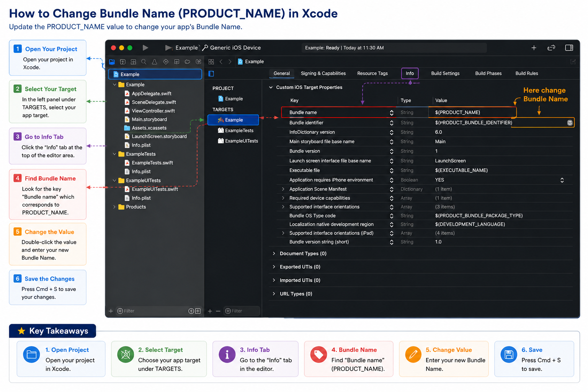This screenshot has height=392, width=588.
Task: Switch to the Resource Tags tab
Action: coord(372,73)
